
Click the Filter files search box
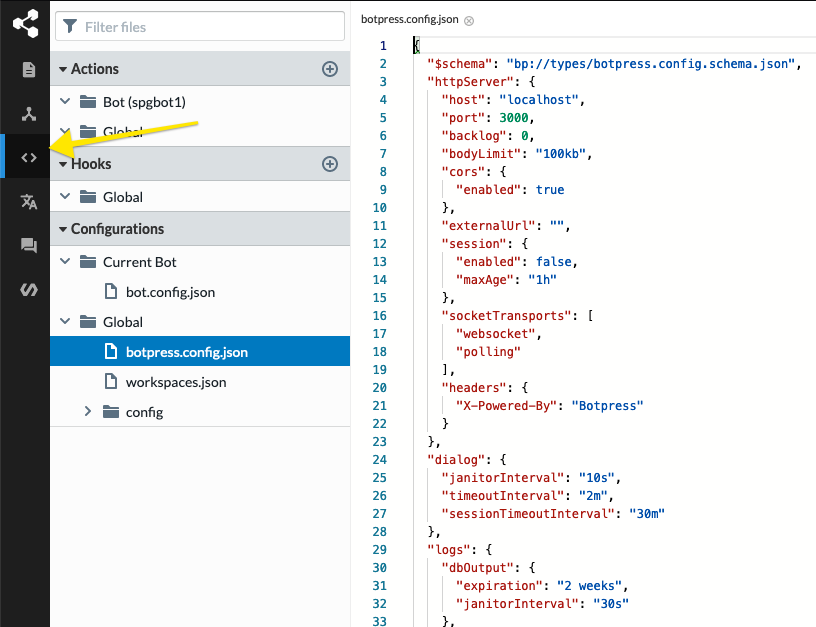coord(199,26)
